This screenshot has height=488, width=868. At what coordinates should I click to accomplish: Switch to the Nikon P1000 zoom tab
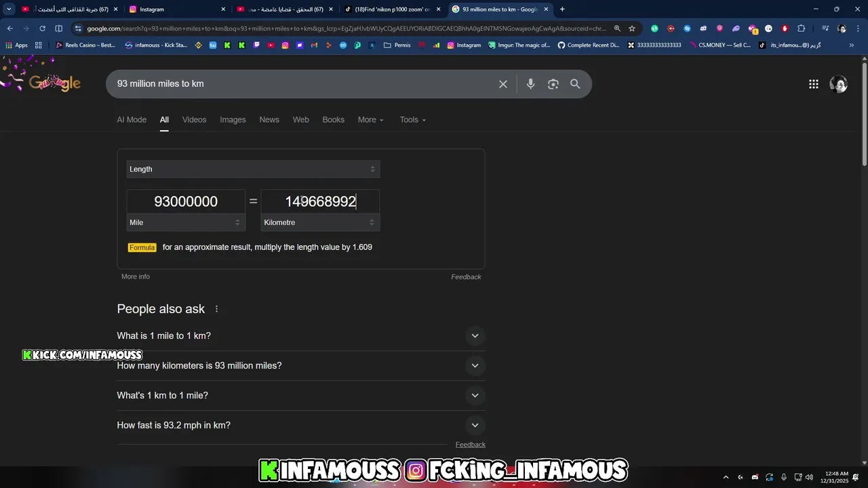(x=392, y=9)
